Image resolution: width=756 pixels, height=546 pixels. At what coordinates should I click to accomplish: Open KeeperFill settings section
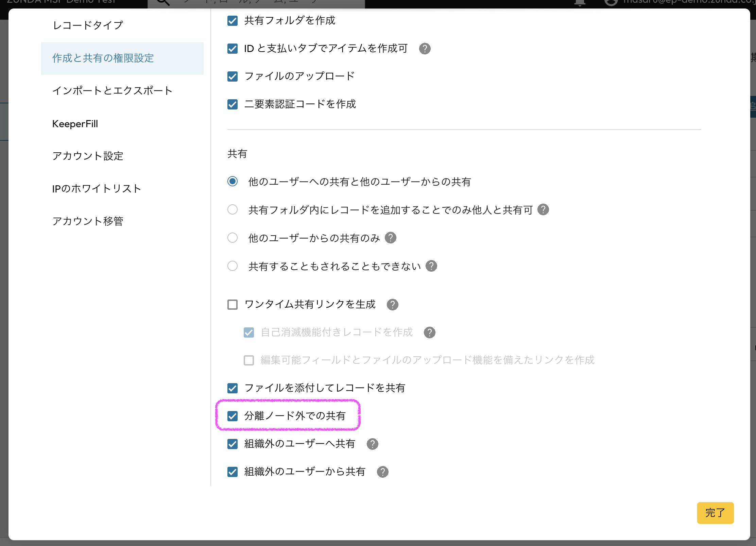click(75, 124)
